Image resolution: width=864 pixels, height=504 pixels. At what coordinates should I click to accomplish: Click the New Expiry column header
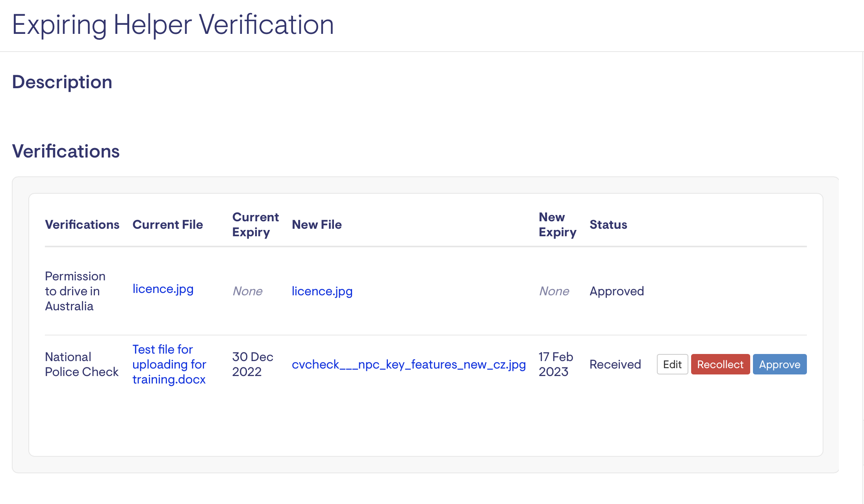click(x=557, y=224)
